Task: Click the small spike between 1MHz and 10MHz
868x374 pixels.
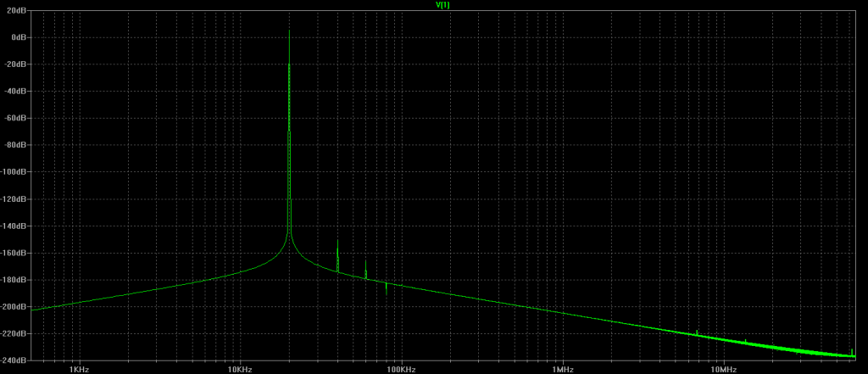Action: point(697,331)
